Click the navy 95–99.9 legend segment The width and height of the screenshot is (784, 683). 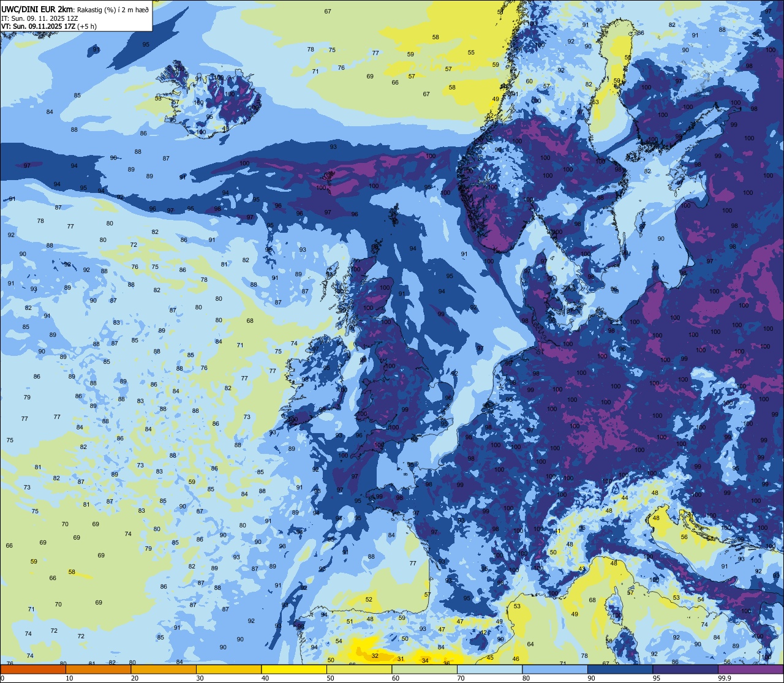click(x=685, y=670)
